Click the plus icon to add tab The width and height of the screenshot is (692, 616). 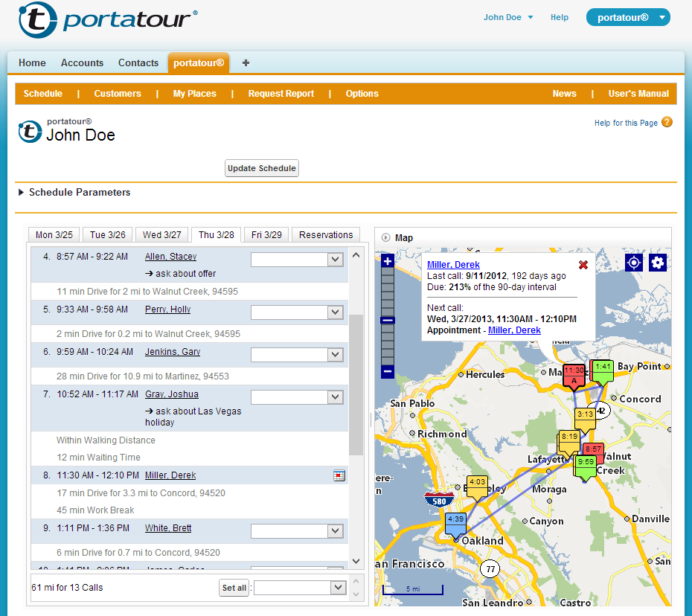(246, 63)
